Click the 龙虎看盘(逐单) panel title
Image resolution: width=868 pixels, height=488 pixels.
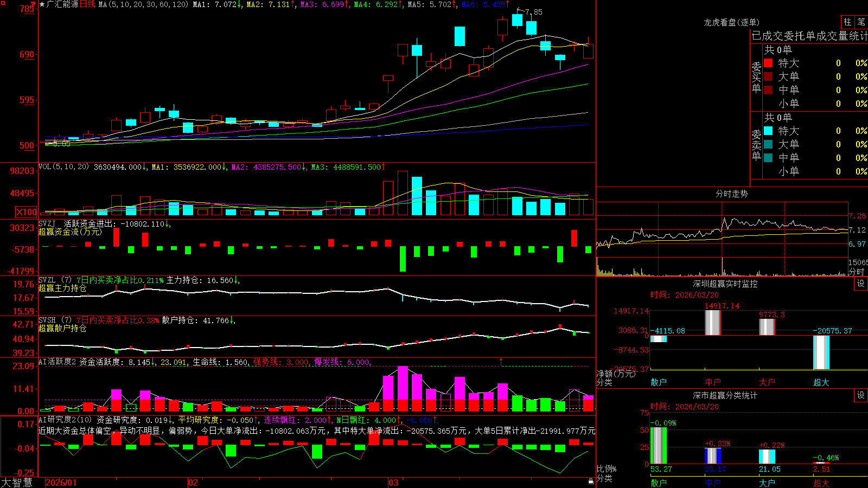click(x=732, y=22)
